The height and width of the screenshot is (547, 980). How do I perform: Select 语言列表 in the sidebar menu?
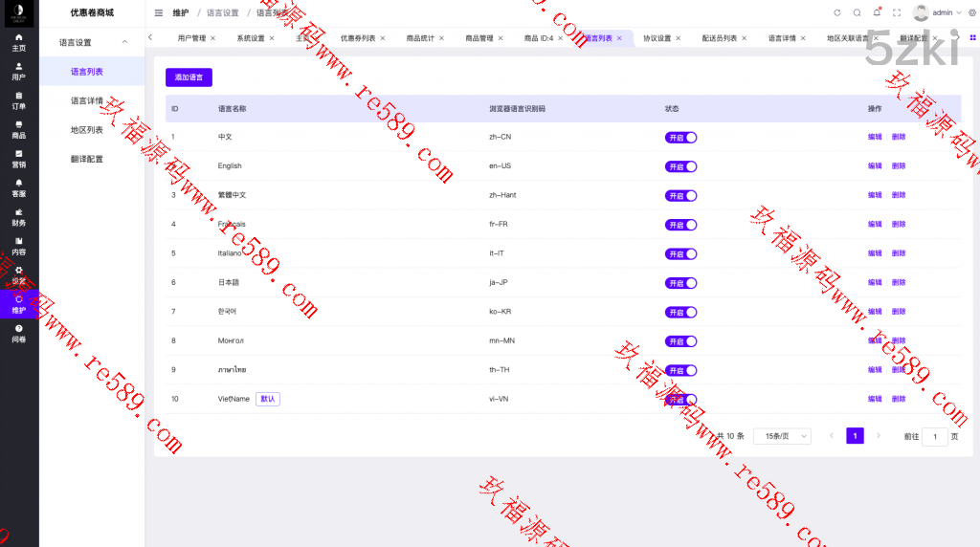(87, 72)
